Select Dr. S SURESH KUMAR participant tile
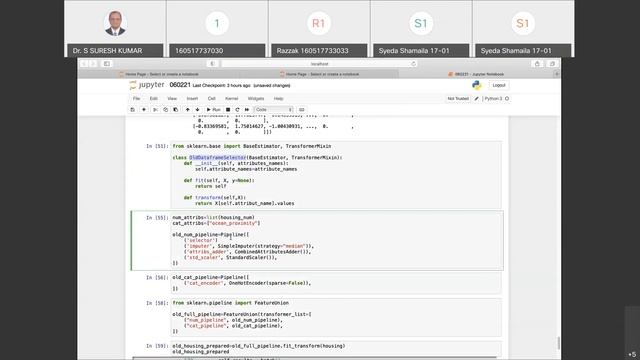This screenshot has width=640, height=360. (x=115, y=29)
